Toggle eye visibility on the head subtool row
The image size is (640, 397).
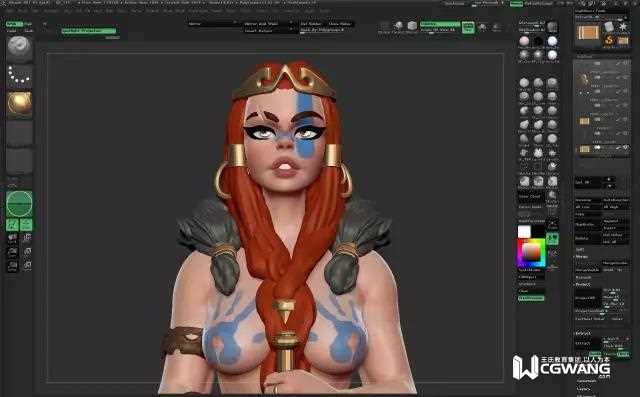point(625,78)
